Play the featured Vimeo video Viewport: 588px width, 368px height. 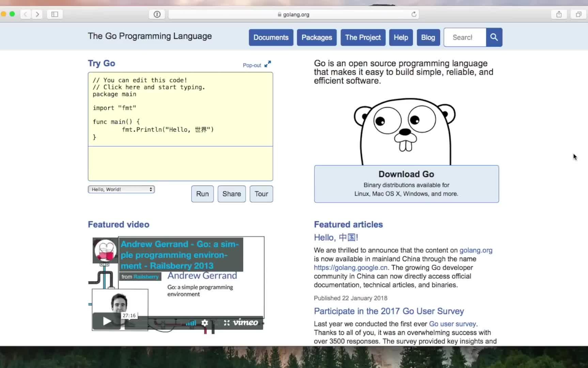(x=107, y=321)
